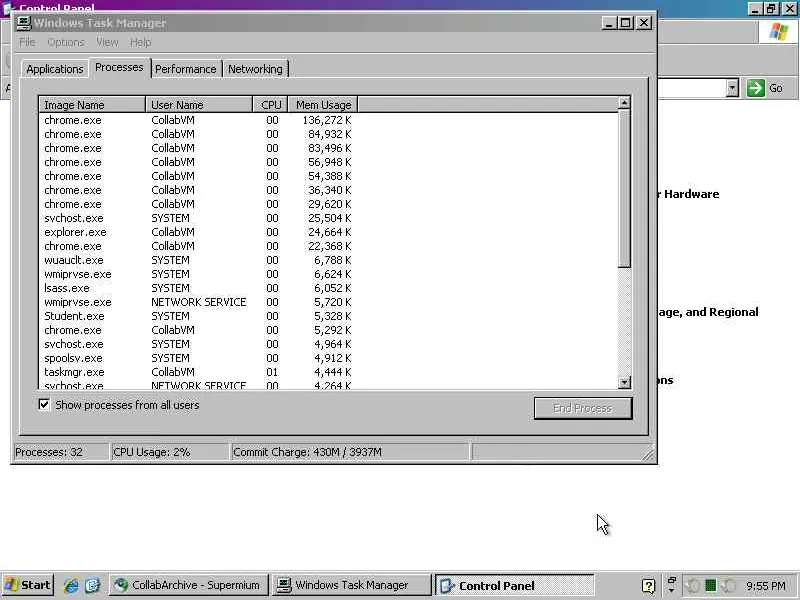Viewport: 800px width, 600px height.
Task: Sort by User Name column header
Action: (199, 105)
